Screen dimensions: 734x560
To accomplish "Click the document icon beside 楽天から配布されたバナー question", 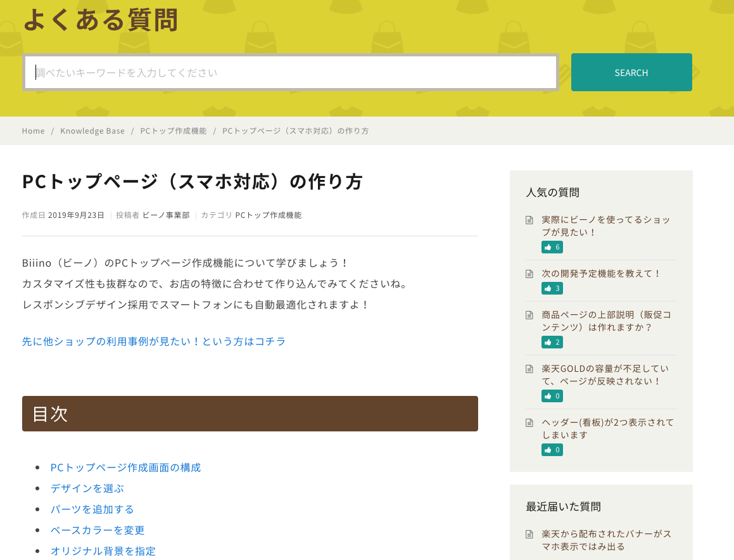I will pos(529,534).
